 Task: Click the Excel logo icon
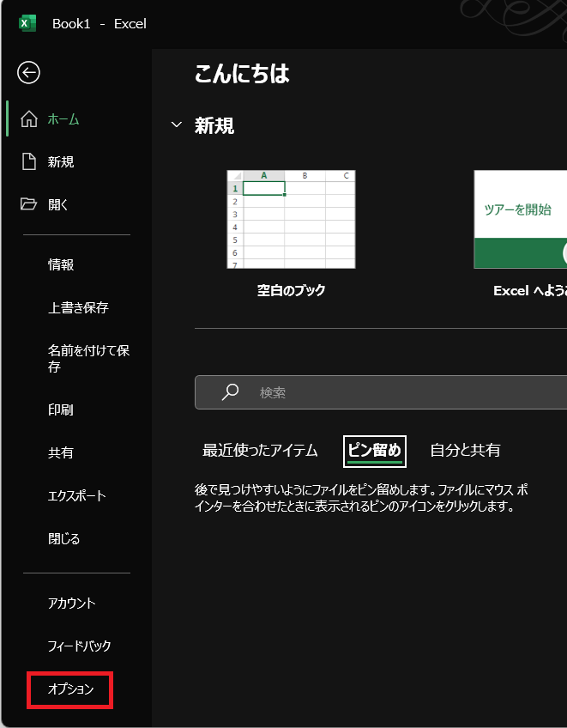[x=27, y=23]
